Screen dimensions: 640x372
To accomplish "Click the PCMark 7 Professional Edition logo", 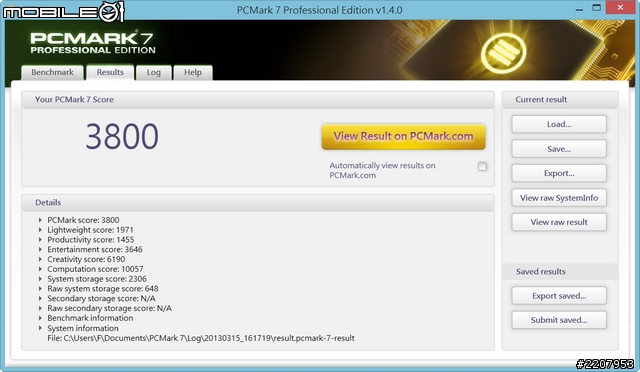I will click(93, 43).
